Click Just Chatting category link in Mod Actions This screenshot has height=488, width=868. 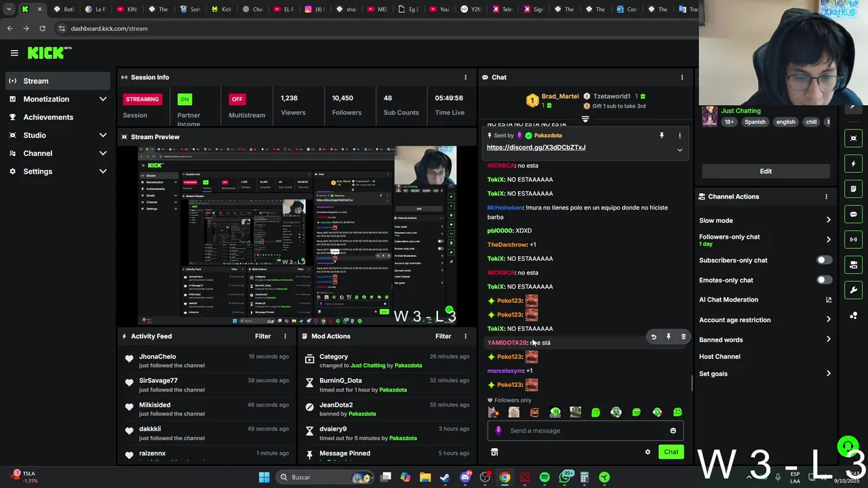click(x=368, y=365)
